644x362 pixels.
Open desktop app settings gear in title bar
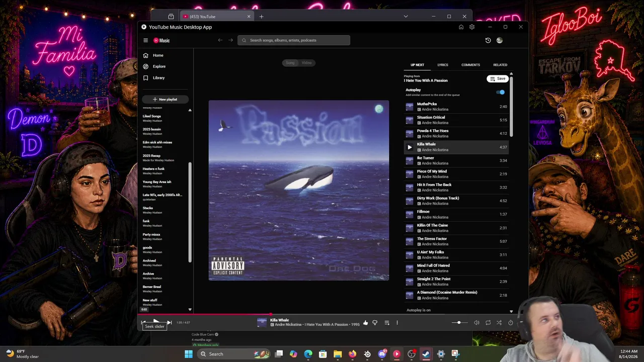(472, 27)
